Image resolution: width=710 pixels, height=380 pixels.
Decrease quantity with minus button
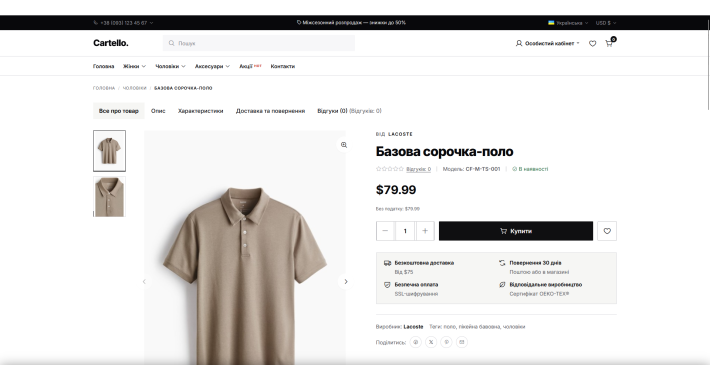click(385, 231)
